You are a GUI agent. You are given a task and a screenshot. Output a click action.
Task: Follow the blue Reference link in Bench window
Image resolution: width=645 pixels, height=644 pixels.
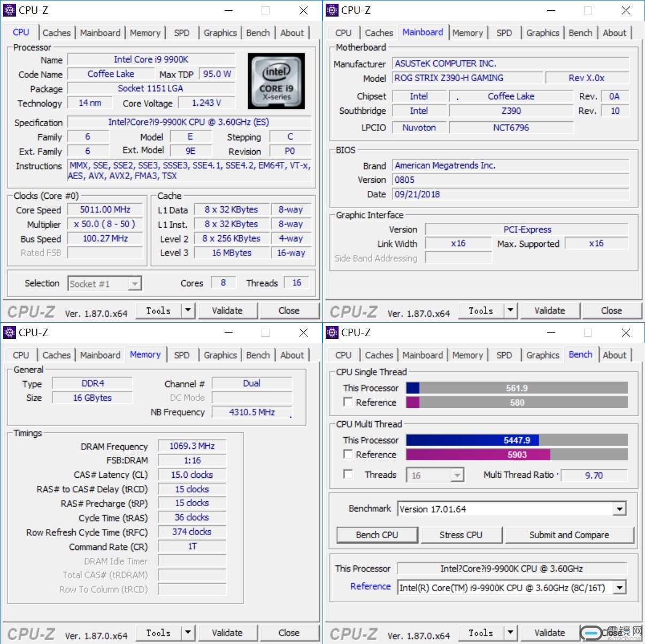click(371, 586)
